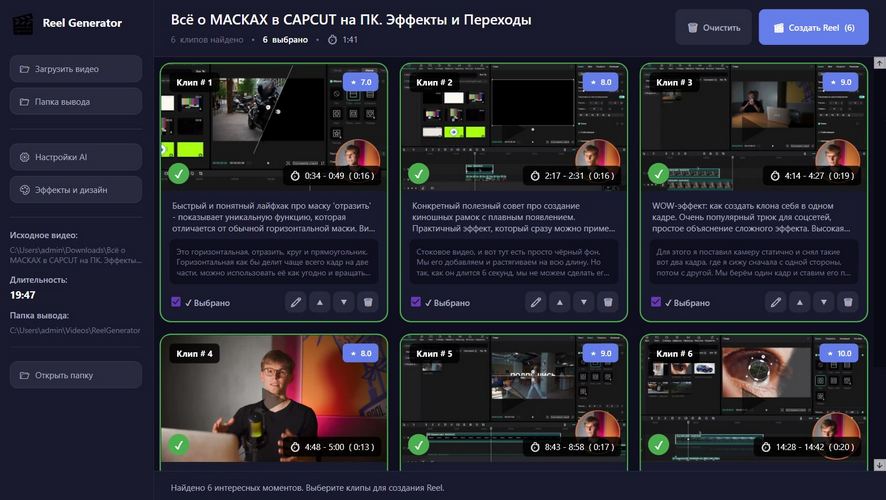Click the '6 выбрано' counter text

[285, 40]
